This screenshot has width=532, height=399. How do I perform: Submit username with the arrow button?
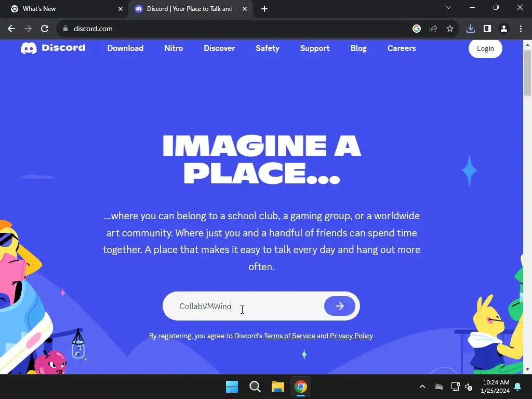[x=340, y=306]
